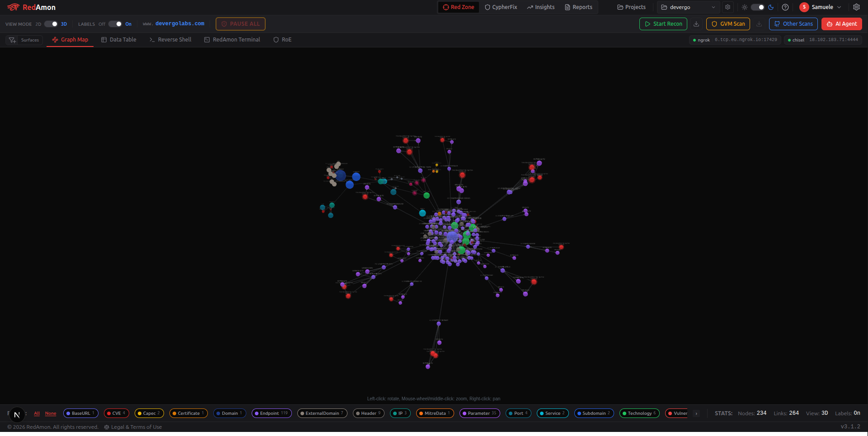Open the help question mark icon
Viewport: 868px width, 436px height.
click(785, 7)
